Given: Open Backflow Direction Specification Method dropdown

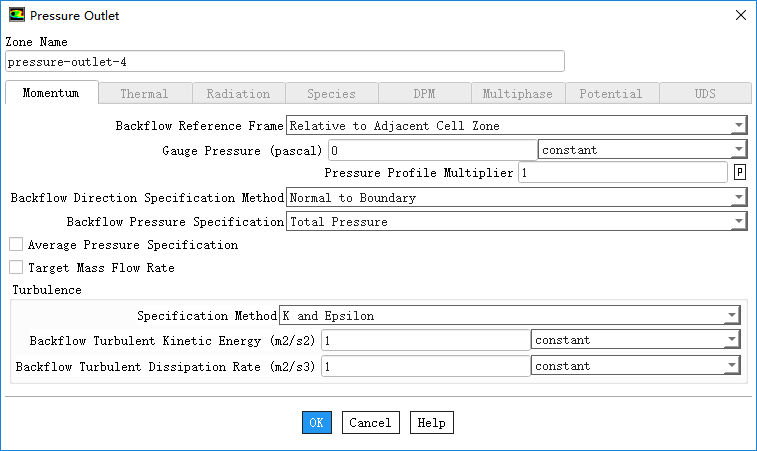Looking at the screenshot, I should click(516, 198).
